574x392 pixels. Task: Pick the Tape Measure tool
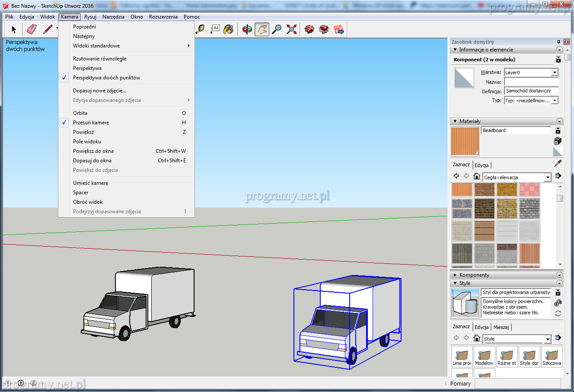[200, 29]
